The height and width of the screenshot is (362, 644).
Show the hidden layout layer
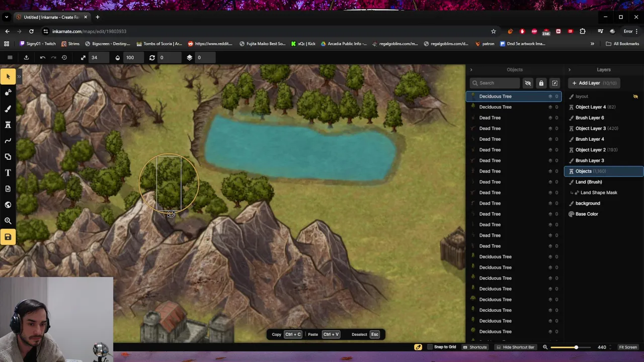[x=635, y=96]
